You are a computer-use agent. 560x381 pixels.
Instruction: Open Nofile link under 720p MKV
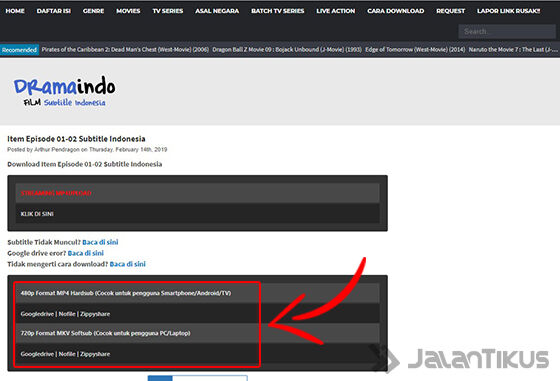(x=67, y=354)
